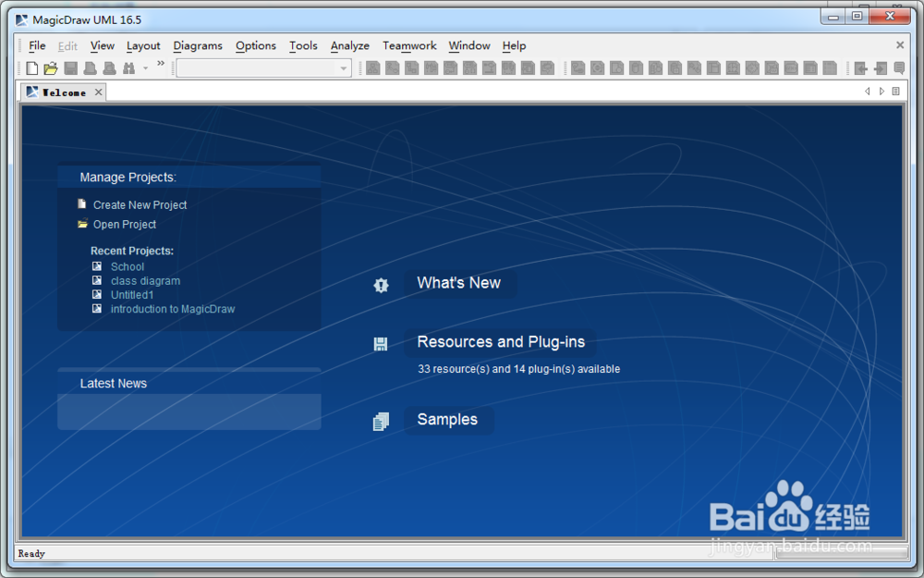
Task: Click the floppy icon beside Resources and Plug-ins
Action: click(381, 344)
